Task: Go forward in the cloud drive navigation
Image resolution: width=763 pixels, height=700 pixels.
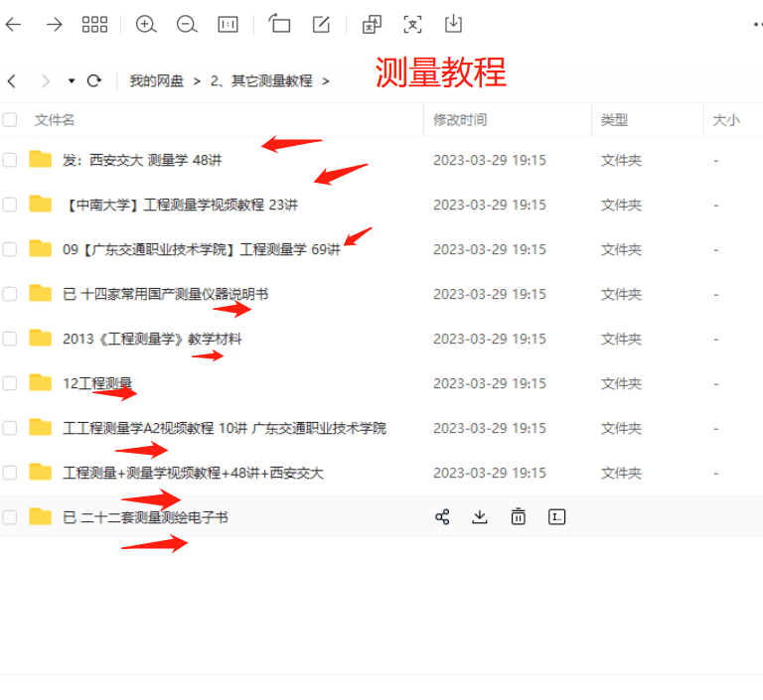Action: coord(46,80)
